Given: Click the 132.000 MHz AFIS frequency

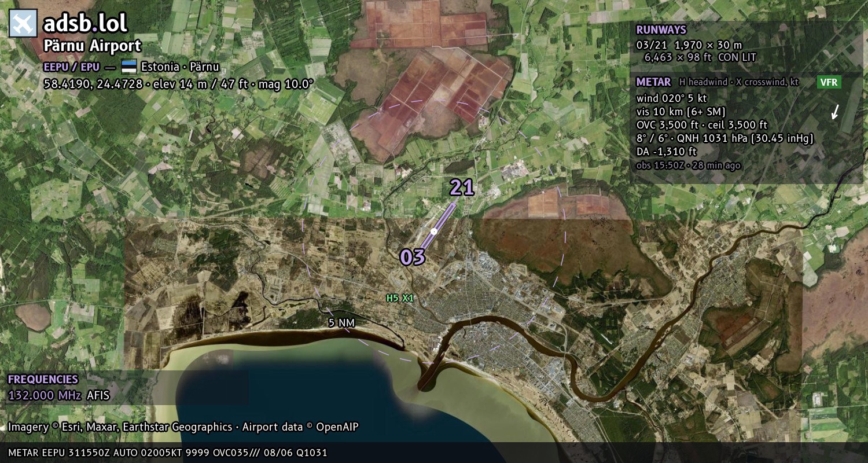Looking at the screenshot, I should pos(58,395).
